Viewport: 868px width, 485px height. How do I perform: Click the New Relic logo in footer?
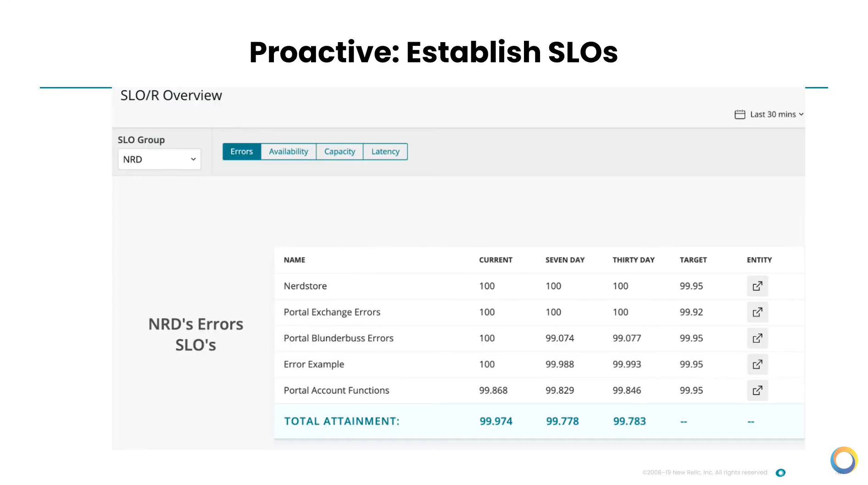point(781,473)
